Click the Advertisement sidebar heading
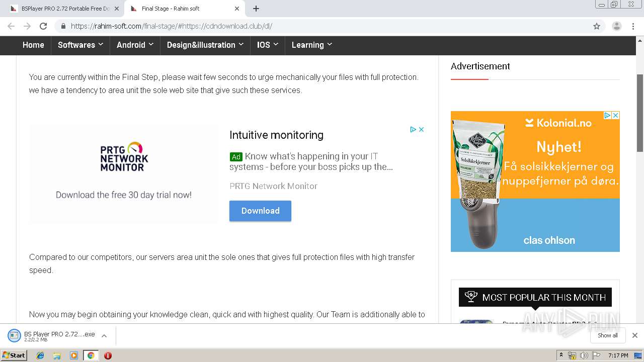This screenshot has height=362, width=644. pyautogui.click(x=480, y=66)
